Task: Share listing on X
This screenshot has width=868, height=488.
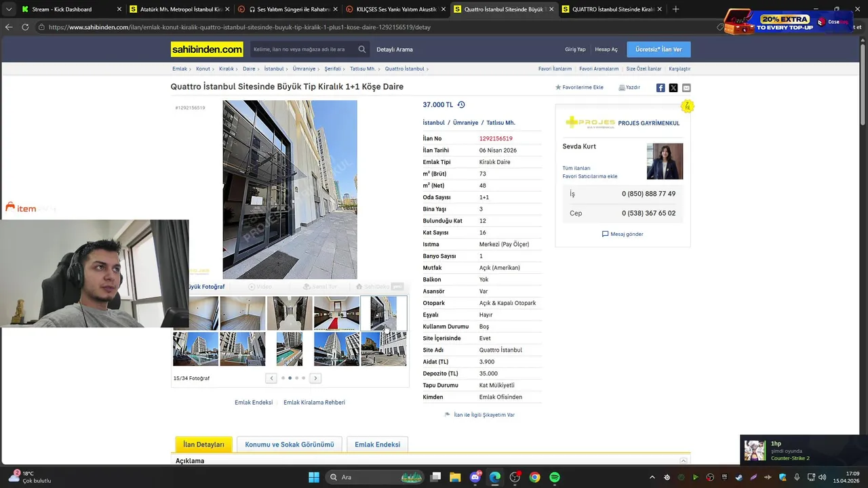Action: point(673,87)
